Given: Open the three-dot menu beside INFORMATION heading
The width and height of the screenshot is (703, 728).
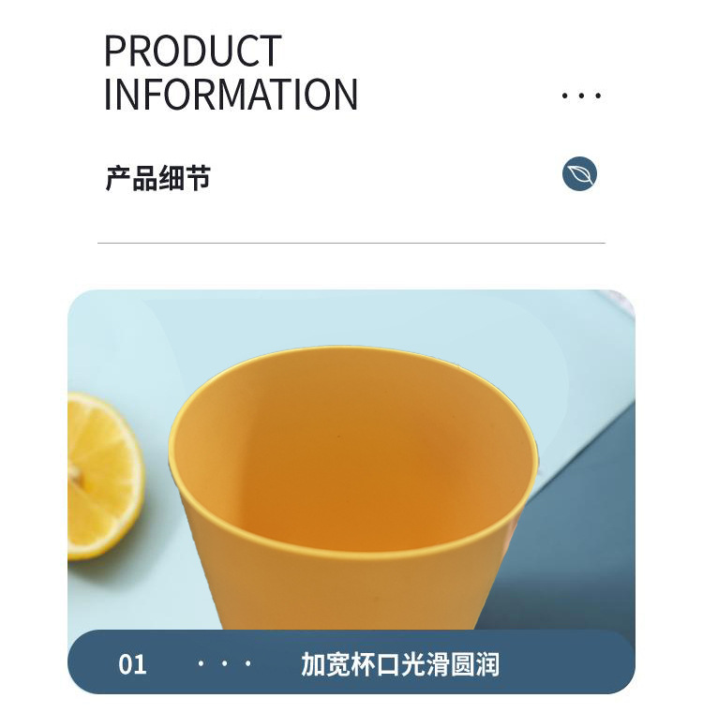Looking at the screenshot, I should pos(581,96).
